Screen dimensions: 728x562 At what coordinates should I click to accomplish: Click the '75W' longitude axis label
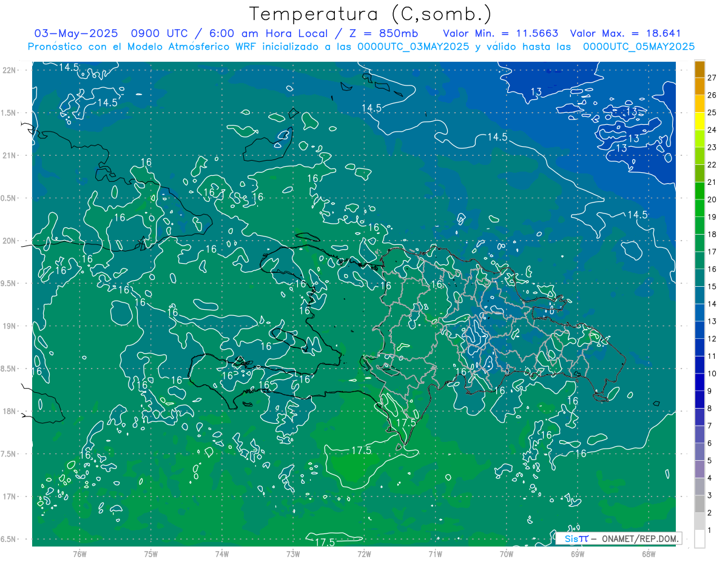tap(151, 554)
